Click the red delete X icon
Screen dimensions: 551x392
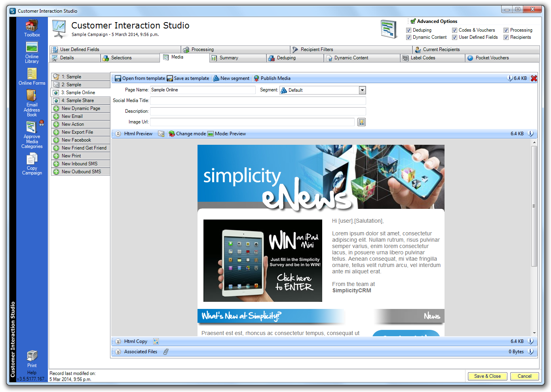(x=534, y=78)
